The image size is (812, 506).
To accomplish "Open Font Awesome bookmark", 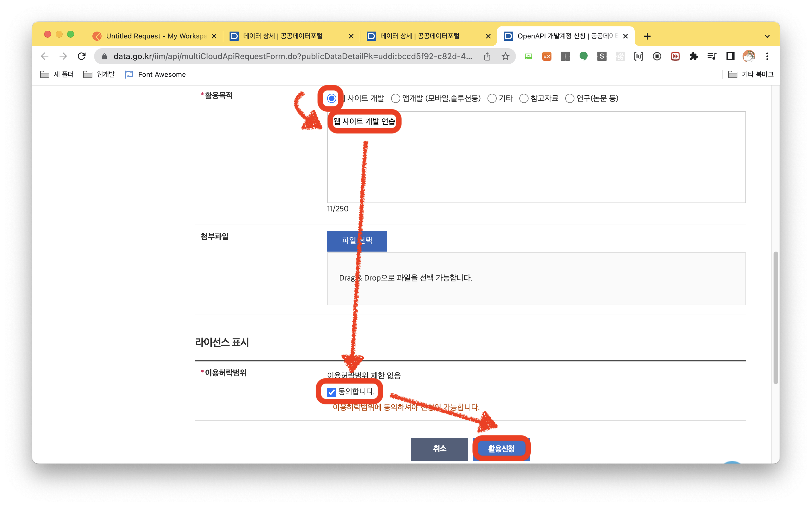I will (155, 74).
